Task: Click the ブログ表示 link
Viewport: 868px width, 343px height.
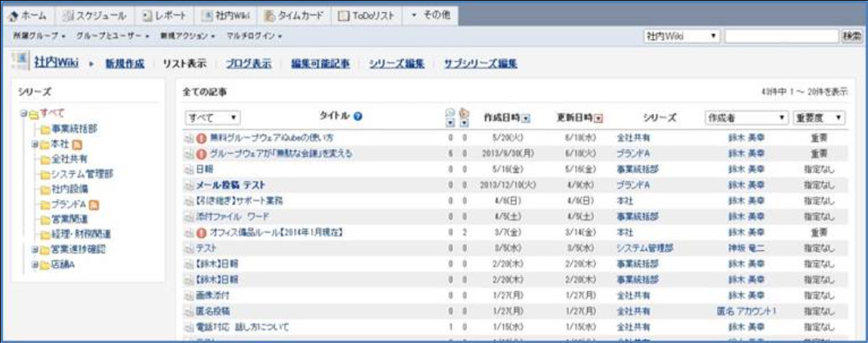Action: coord(249,63)
